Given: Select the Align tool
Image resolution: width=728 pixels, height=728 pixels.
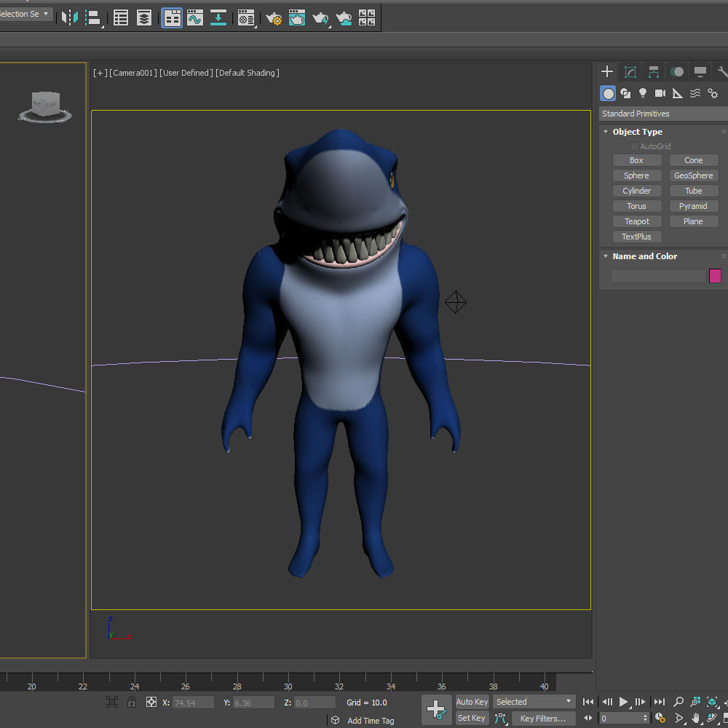Looking at the screenshot, I should click(93, 18).
